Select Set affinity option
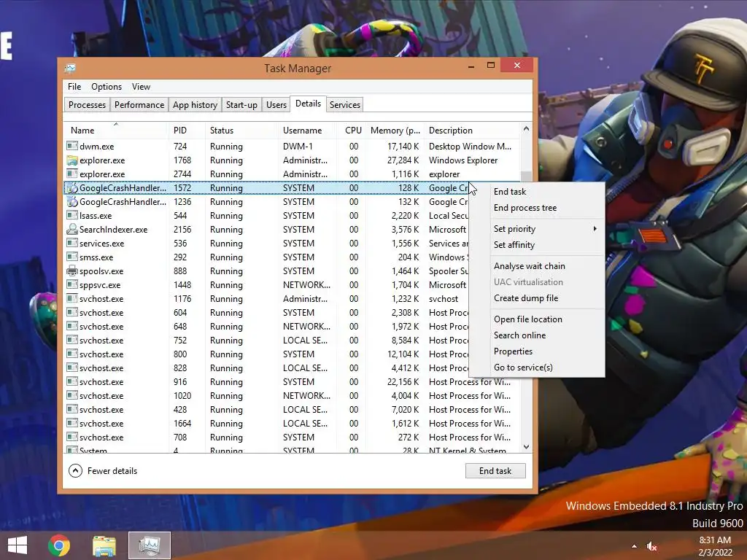The image size is (747, 560). tap(514, 245)
